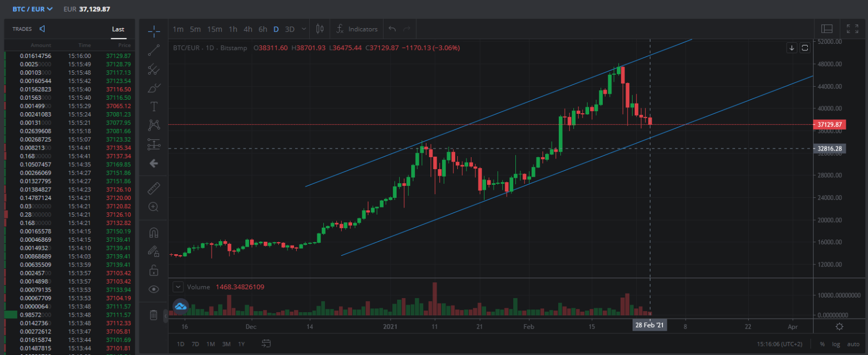This screenshot has height=355, width=868.
Task: Activate the zoom in tool
Action: tap(154, 207)
